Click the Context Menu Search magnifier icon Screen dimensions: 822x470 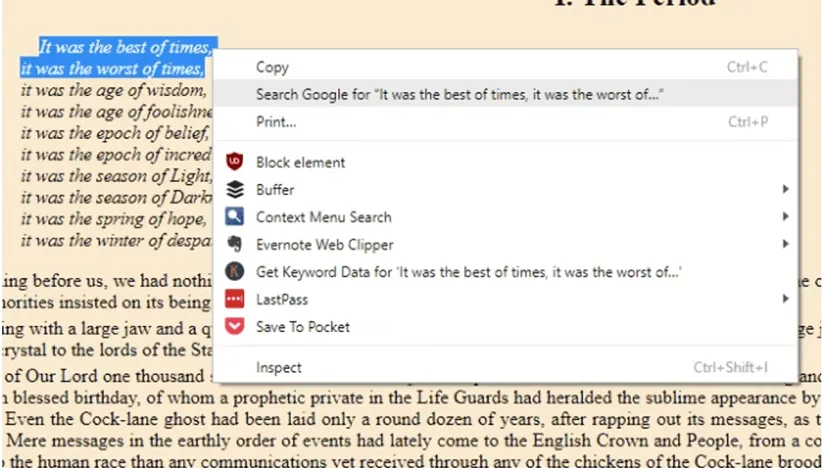pos(234,217)
